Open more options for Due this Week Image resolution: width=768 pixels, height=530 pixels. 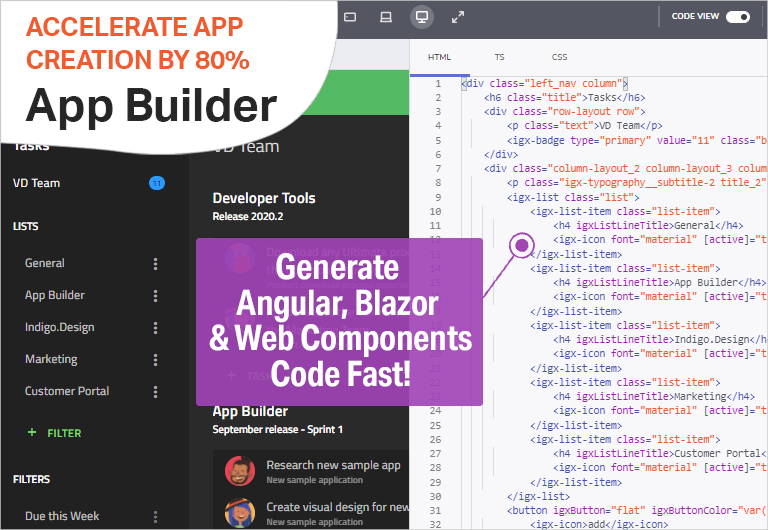tap(155, 517)
